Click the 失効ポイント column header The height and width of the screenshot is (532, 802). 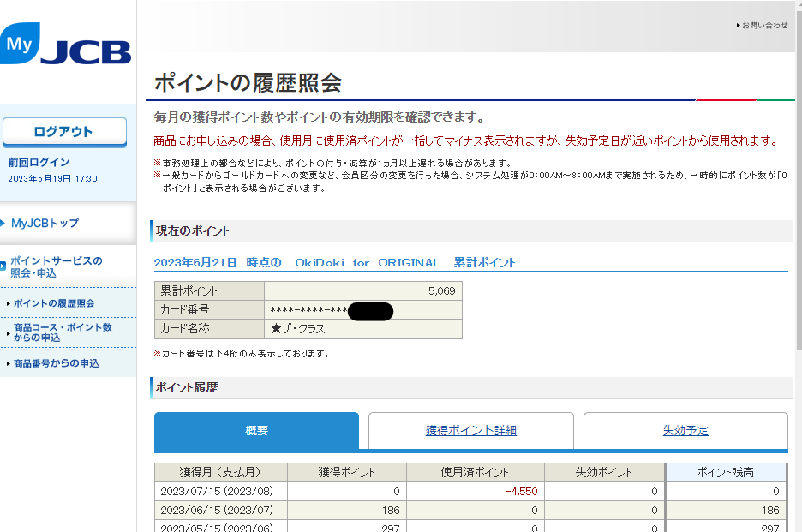click(x=604, y=472)
